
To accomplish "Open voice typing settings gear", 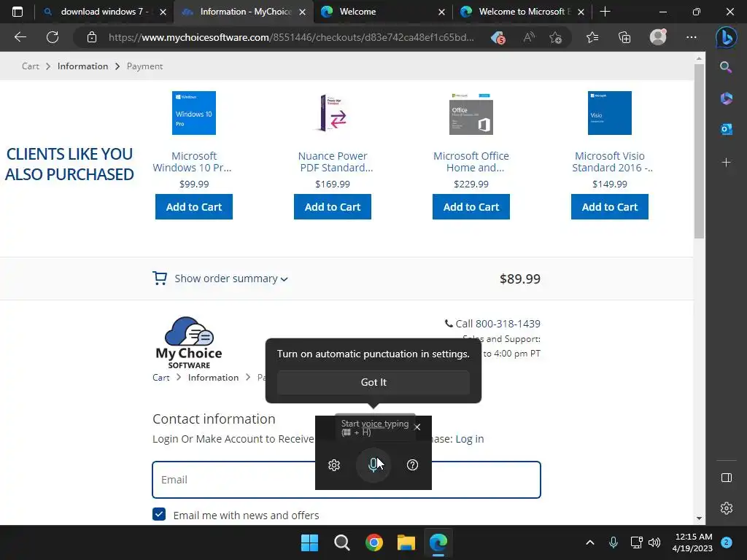I will pos(334,464).
